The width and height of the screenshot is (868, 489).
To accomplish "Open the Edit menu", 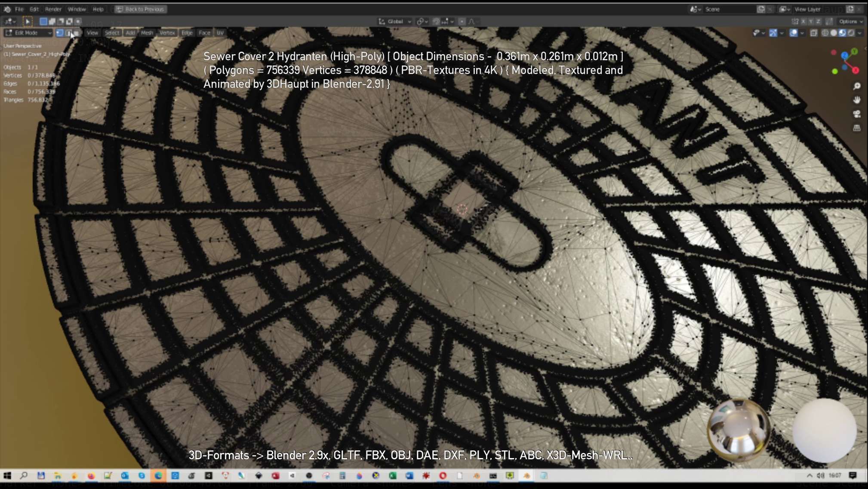I will [34, 9].
